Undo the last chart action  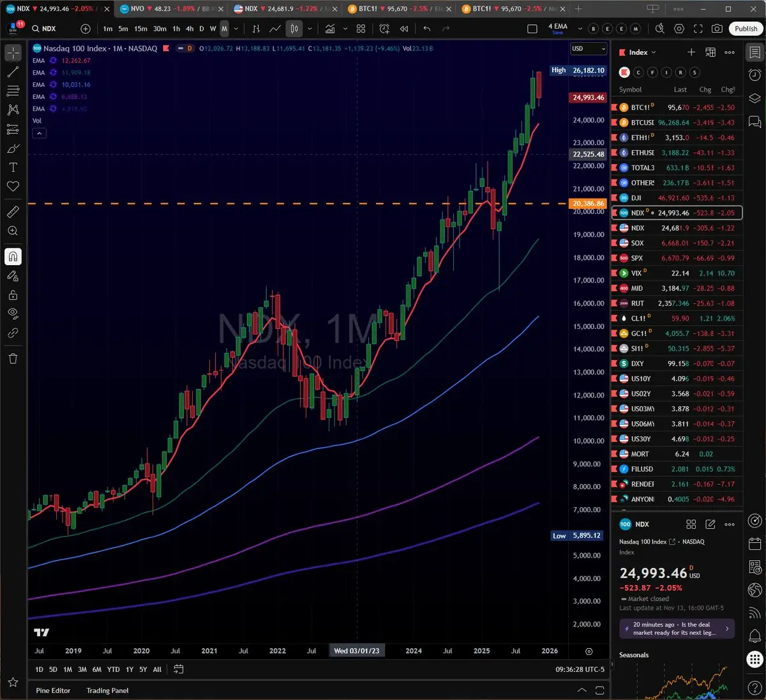coord(427,29)
